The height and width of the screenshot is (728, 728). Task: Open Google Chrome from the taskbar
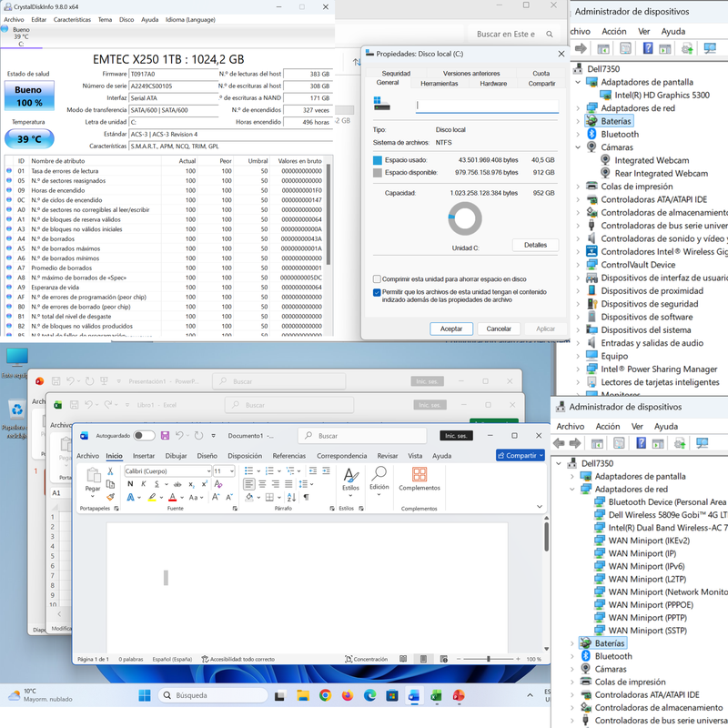tap(325, 695)
